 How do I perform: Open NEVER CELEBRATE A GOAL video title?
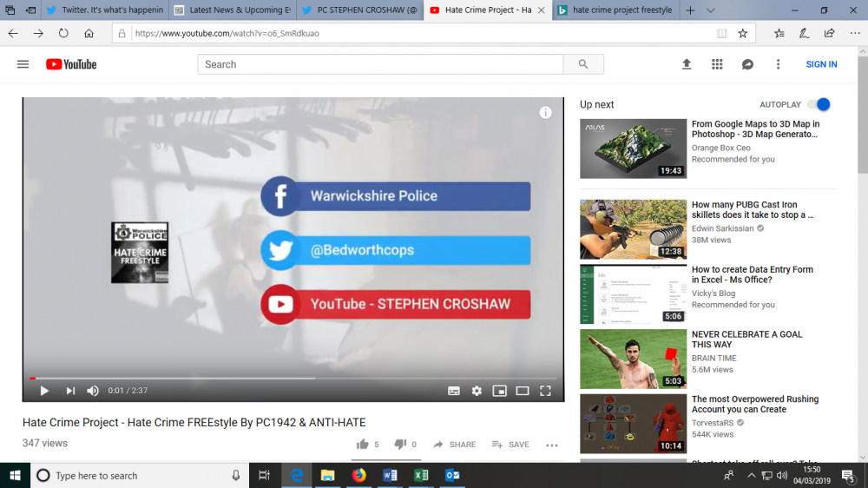pos(746,339)
